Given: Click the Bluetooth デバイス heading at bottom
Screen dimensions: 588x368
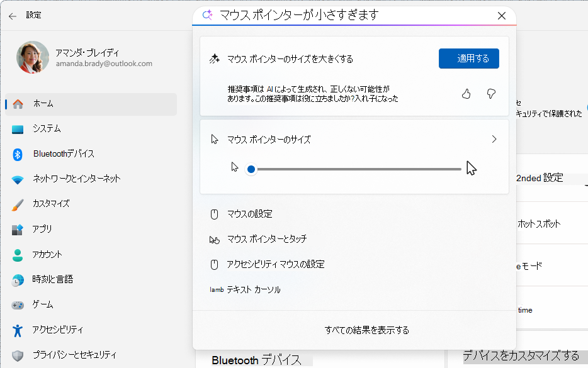Looking at the screenshot, I should 256,360.
